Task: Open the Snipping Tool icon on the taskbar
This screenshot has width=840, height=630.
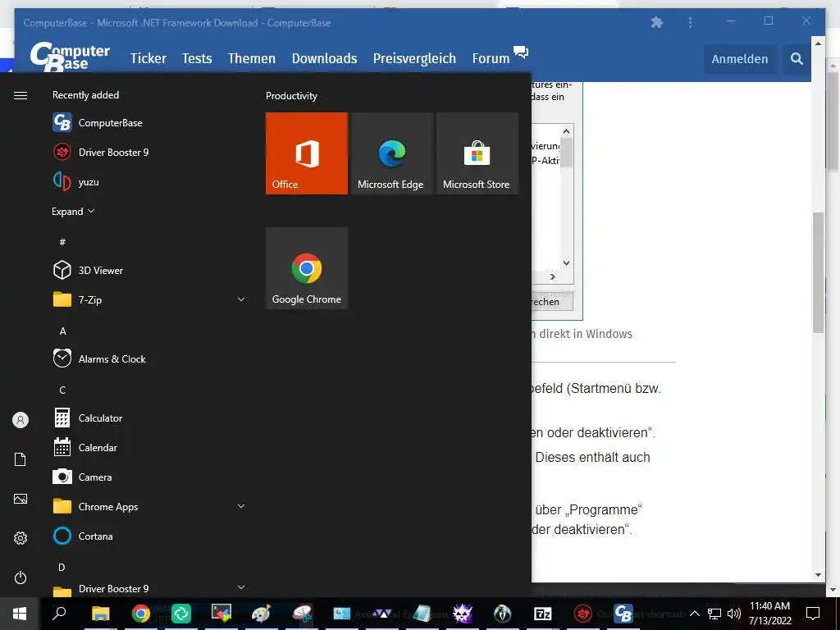Action: (x=303, y=614)
